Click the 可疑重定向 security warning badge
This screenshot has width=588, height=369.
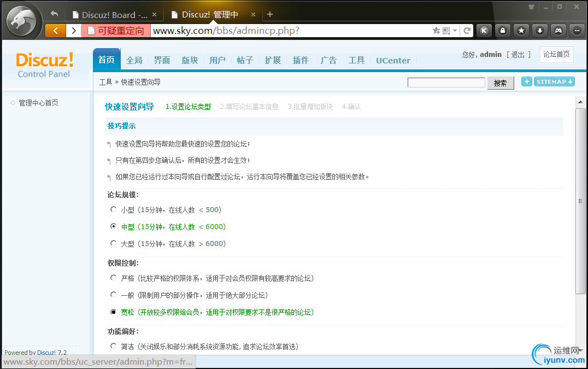[116, 31]
